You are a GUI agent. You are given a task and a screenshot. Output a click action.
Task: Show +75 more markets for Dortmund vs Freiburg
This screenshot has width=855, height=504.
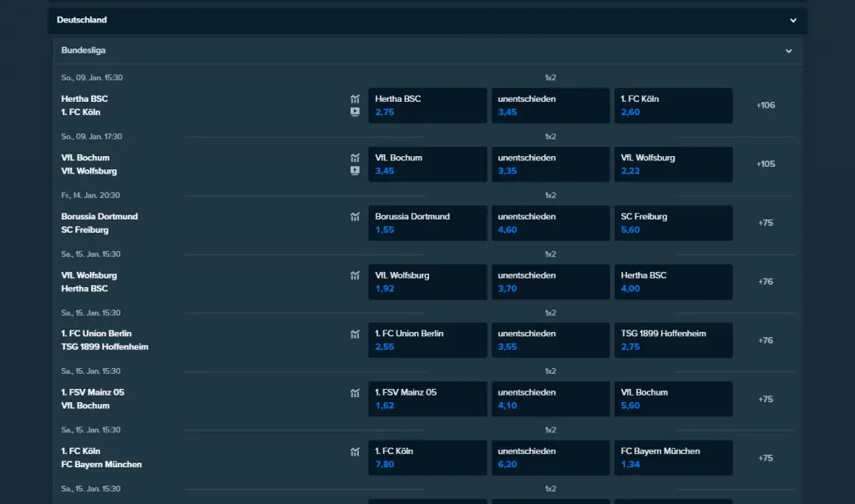(766, 223)
